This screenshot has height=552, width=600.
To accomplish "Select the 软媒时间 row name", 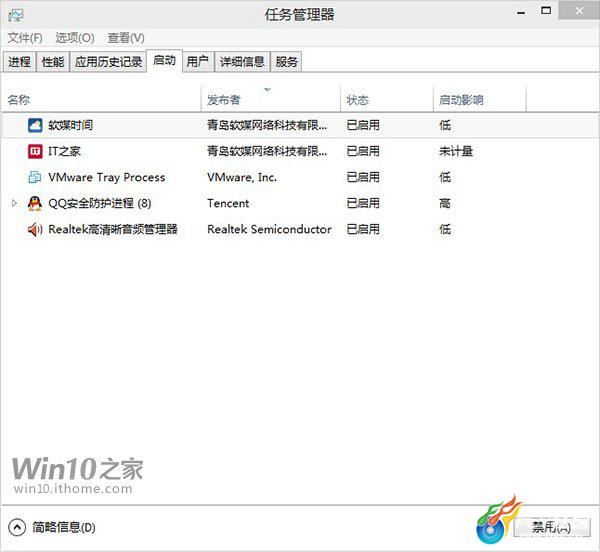I will [x=70, y=125].
